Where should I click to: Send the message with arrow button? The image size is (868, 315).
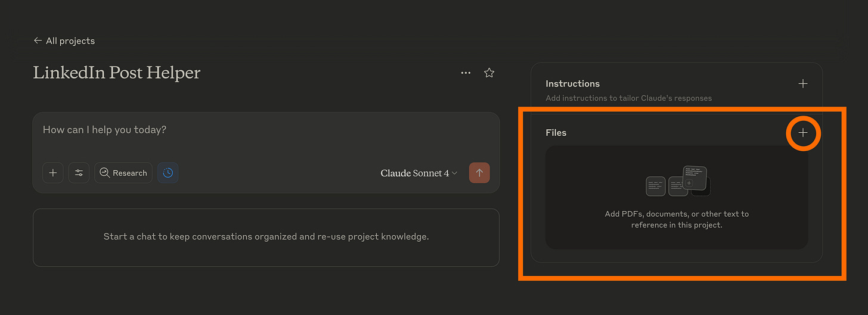coord(479,173)
